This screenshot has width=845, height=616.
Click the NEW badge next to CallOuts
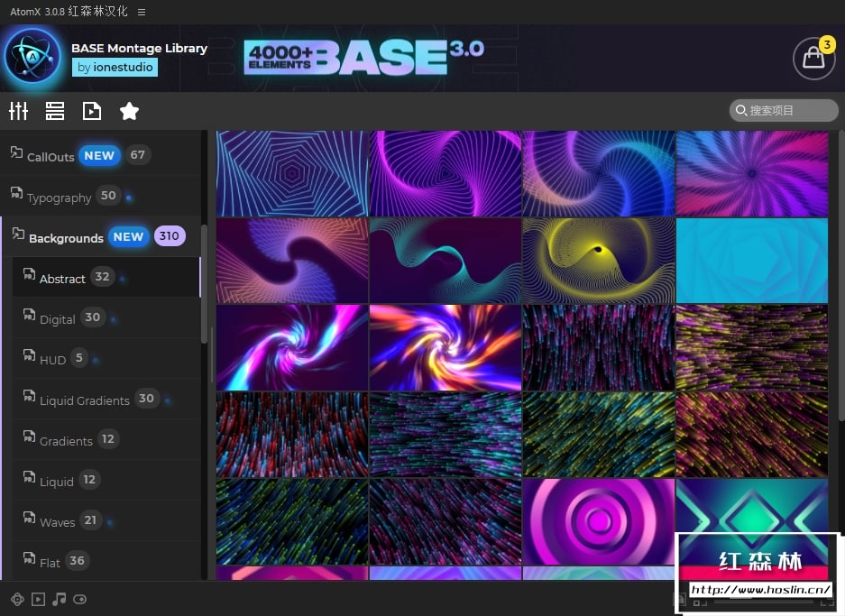point(99,155)
